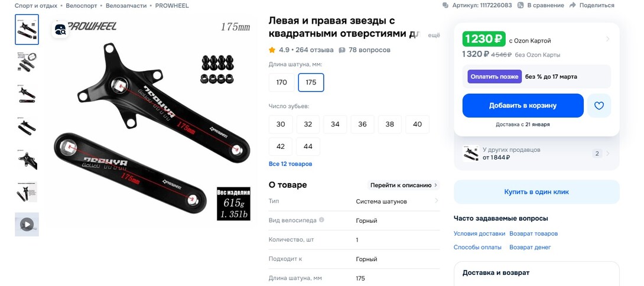
Task: Choose 36 teeth option
Action: [362, 124]
